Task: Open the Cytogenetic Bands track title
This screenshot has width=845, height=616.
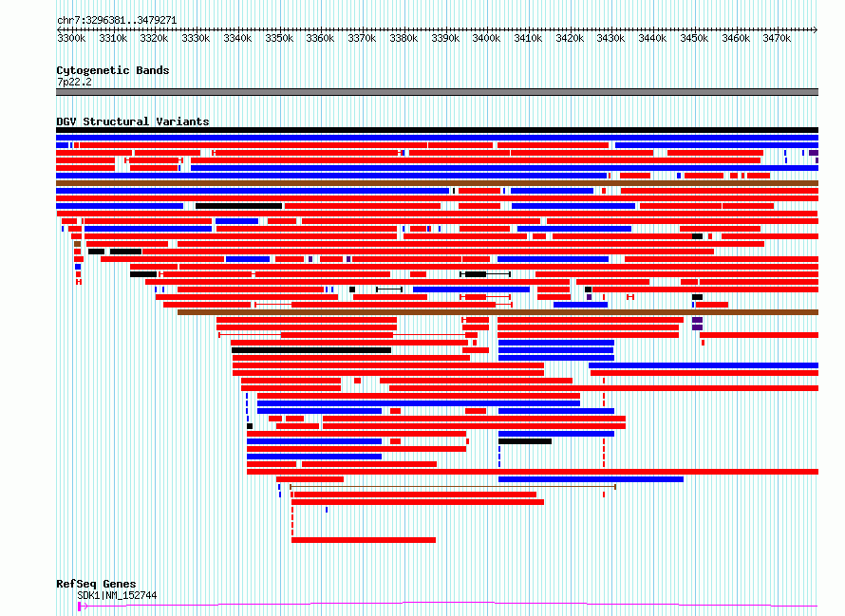Action: 113,70
